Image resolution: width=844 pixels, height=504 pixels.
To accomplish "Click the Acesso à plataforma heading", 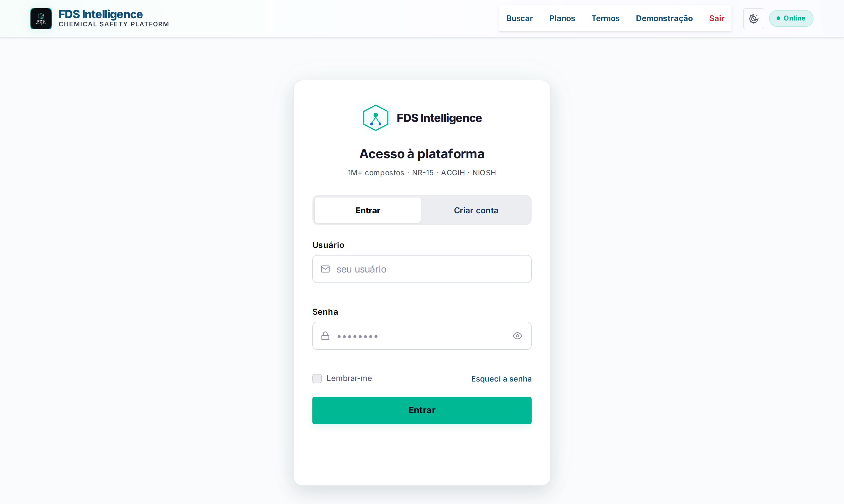I will tap(422, 154).
